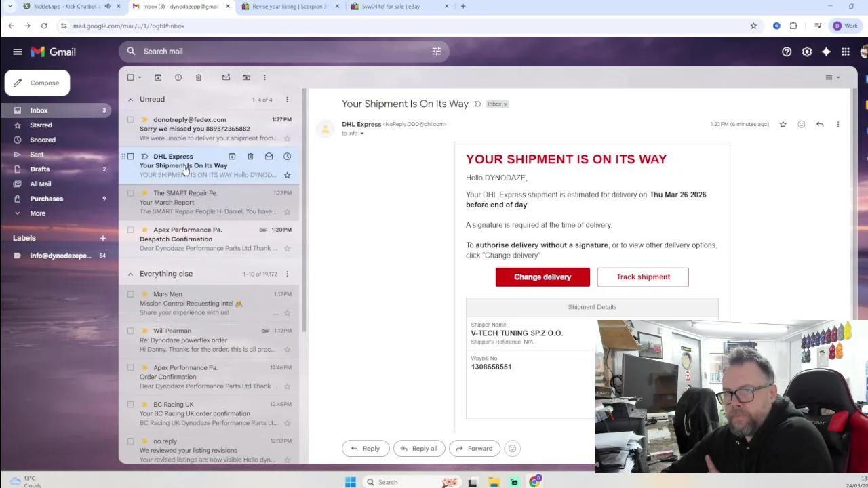Add emoji reaction in message header
Viewport: 868px width, 488px height.
[802, 124]
